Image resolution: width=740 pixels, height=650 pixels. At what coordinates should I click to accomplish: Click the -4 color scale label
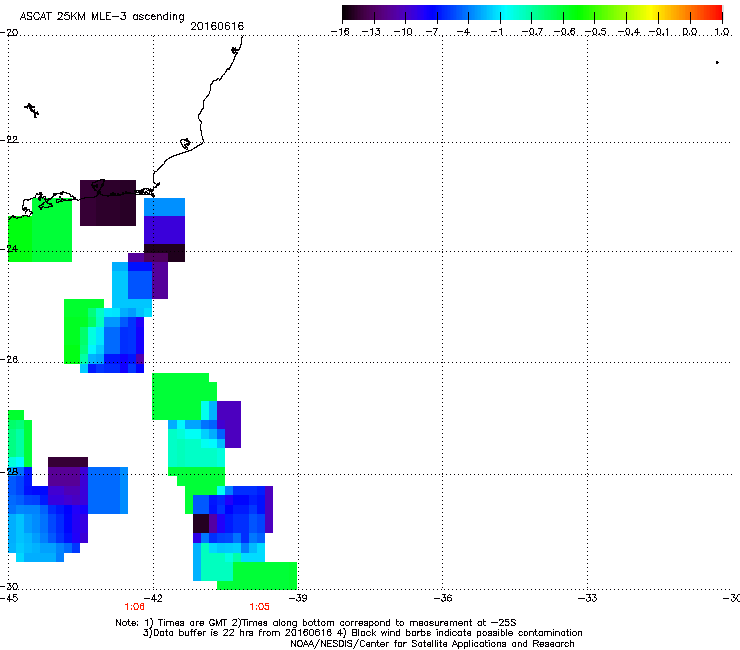[464, 32]
